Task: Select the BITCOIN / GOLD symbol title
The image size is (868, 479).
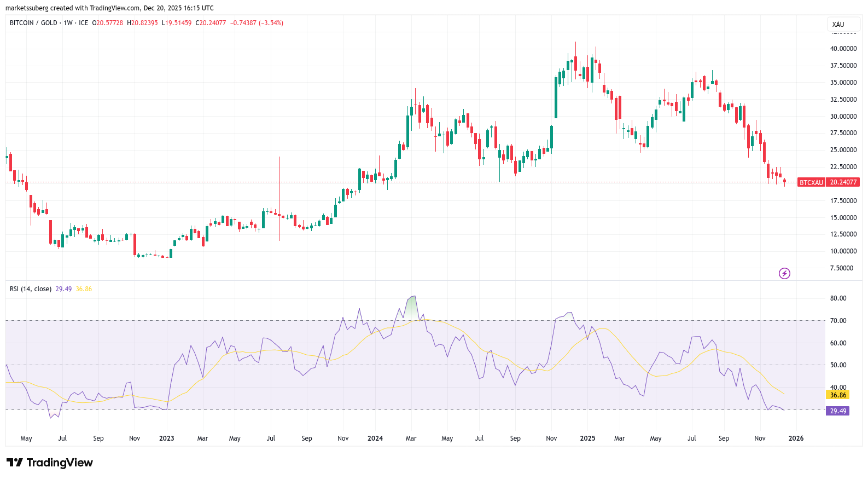Action: click(33, 23)
